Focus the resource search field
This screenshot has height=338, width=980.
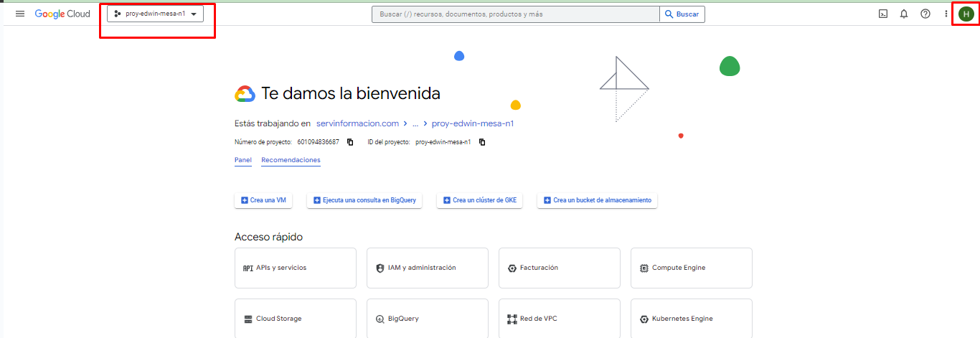515,14
